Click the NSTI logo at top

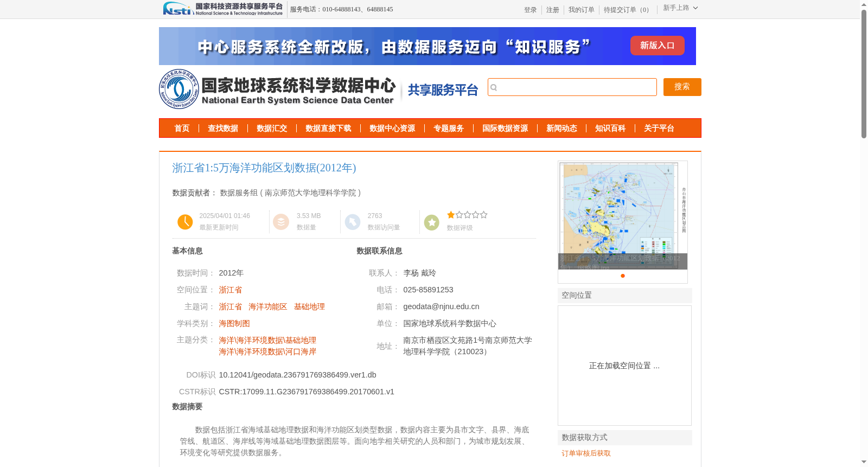pos(223,9)
